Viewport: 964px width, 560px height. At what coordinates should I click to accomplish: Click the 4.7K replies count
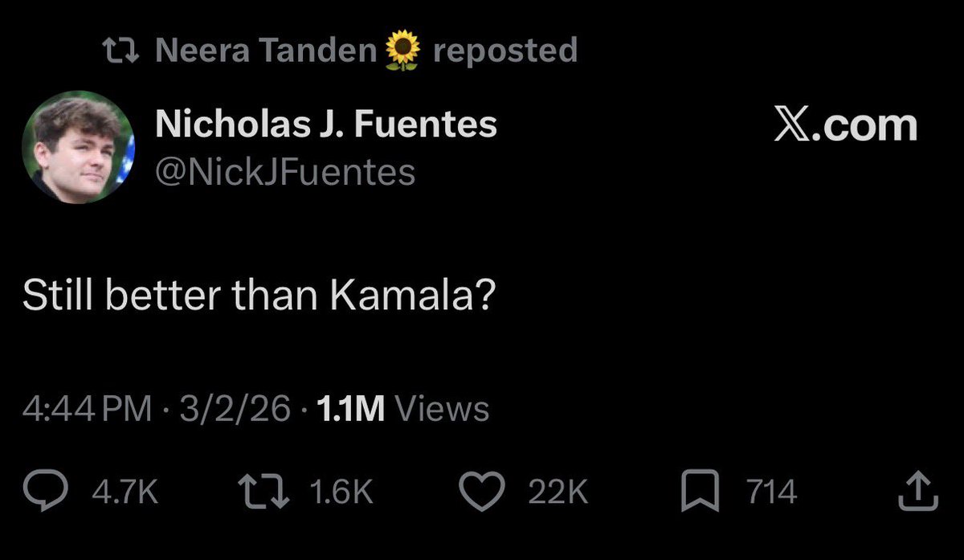pyautogui.click(x=124, y=493)
